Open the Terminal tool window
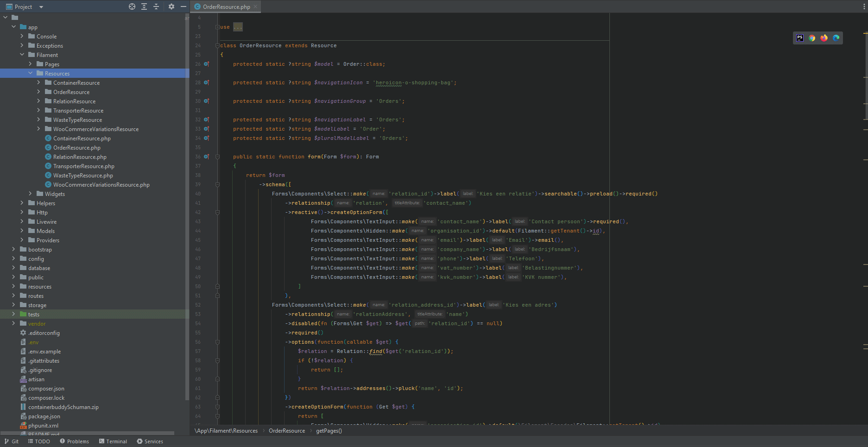This screenshot has width=868, height=447. click(113, 441)
